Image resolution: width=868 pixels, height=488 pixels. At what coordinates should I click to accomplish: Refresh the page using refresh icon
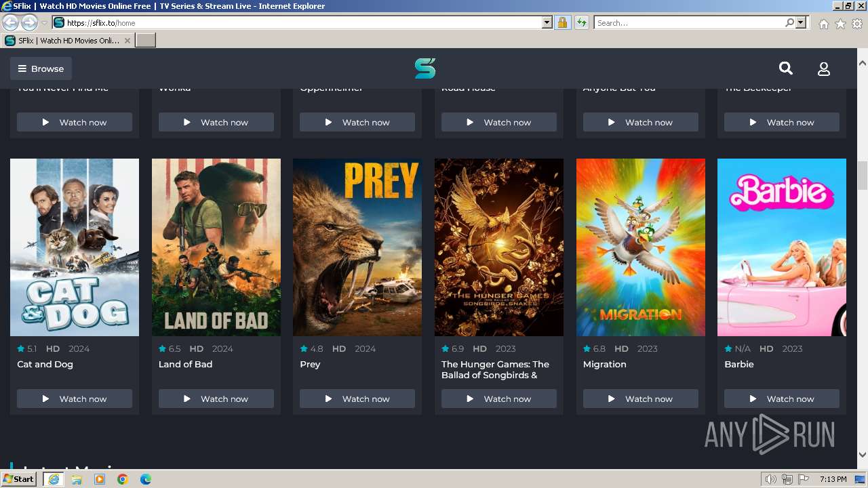click(581, 22)
